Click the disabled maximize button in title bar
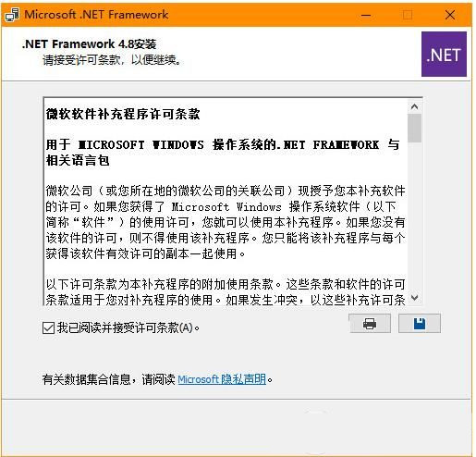476x457 pixels. tap(408, 15)
